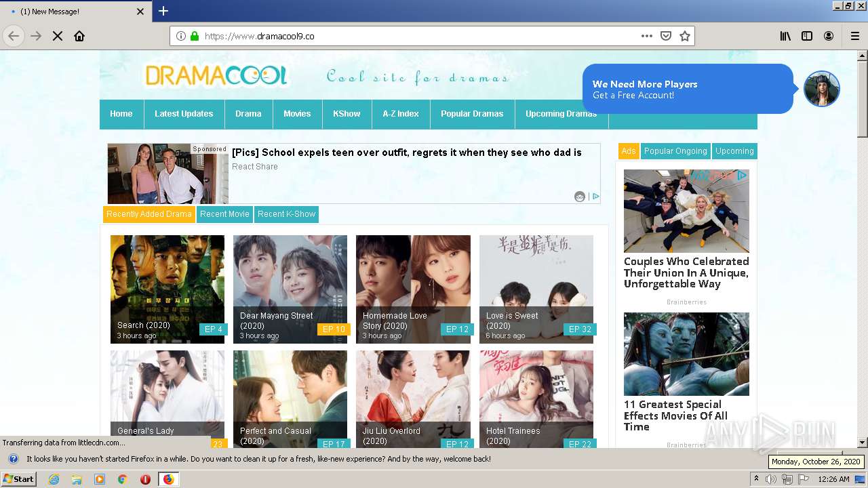868x488 pixels.
Task: Toggle the sidebar view icon
Action: pos(807,36)
